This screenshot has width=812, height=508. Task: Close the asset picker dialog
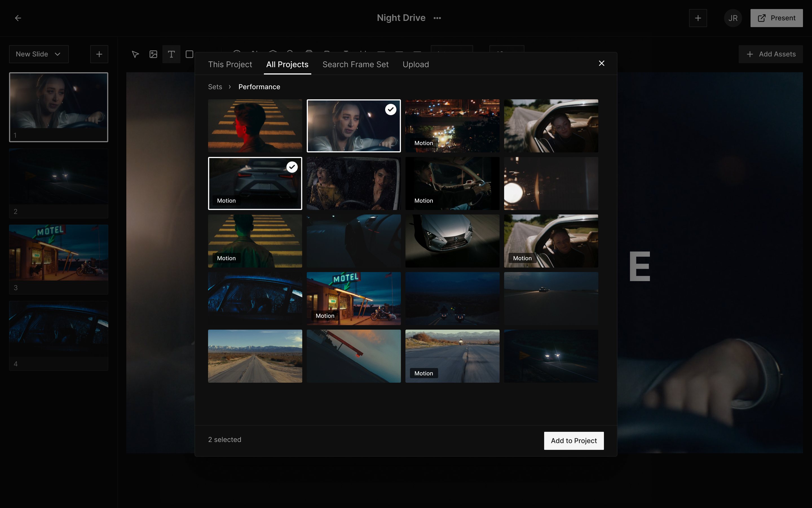[602, 63]
